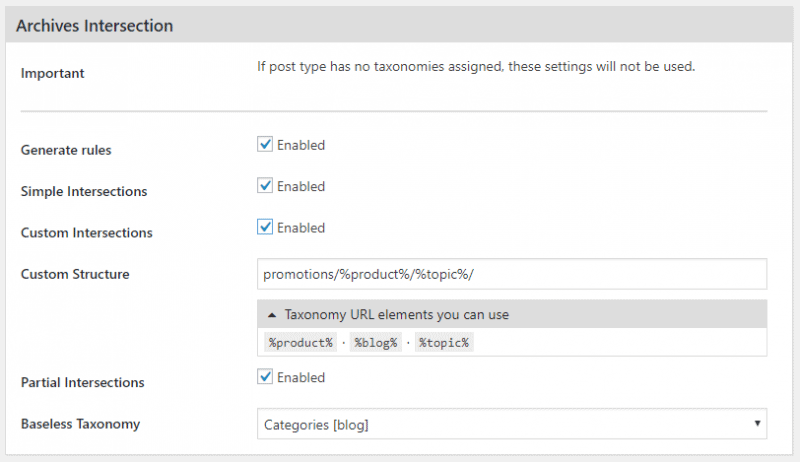Click the Partial Intersections label
Image resolution: width=800 pixels, height=462 pixels.
click(82, 382)
